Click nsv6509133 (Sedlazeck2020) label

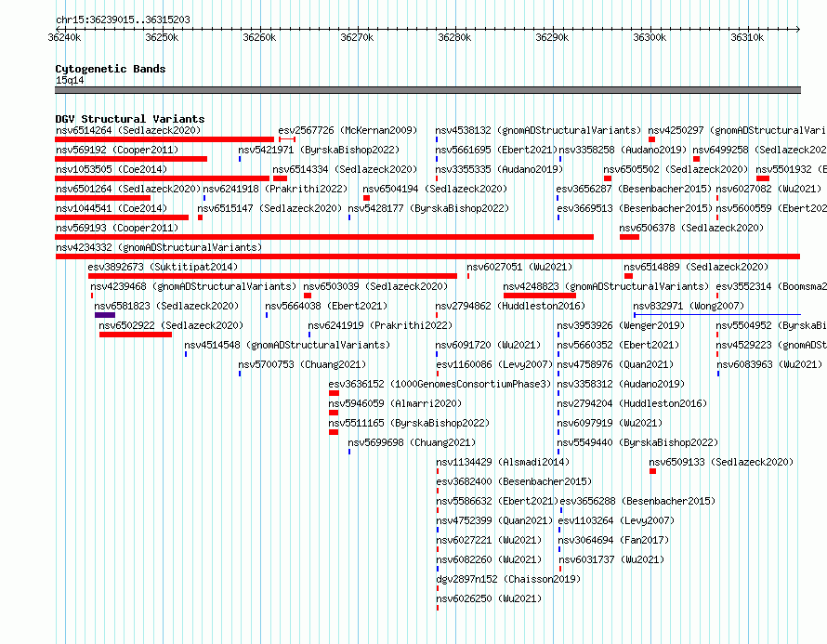pos(721,462)
